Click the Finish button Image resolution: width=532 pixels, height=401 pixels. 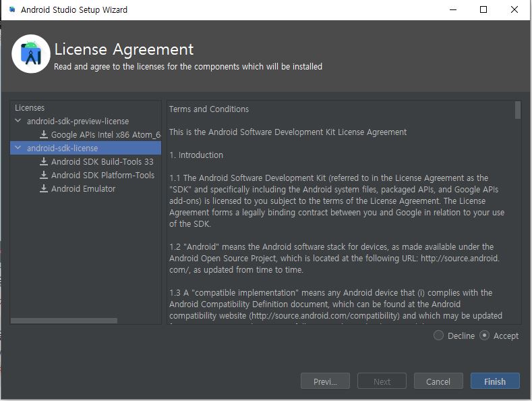495,381
